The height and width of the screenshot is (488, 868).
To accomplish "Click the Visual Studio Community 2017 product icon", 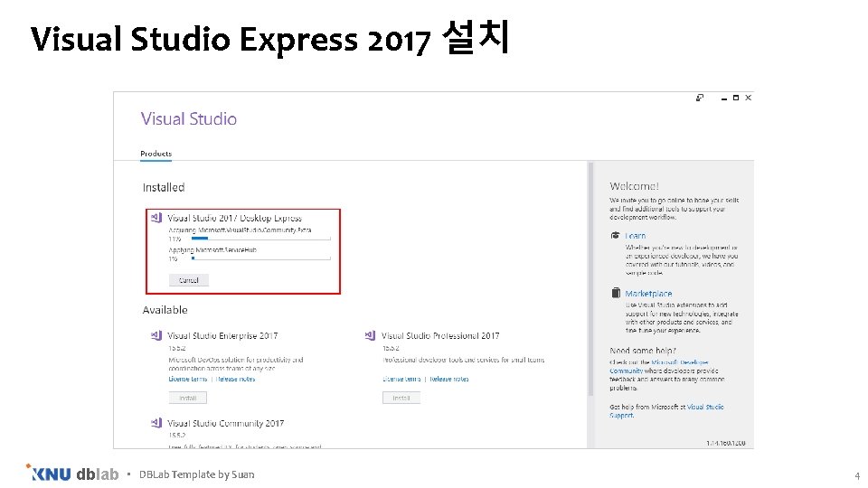I will click(x=156, y=423).
